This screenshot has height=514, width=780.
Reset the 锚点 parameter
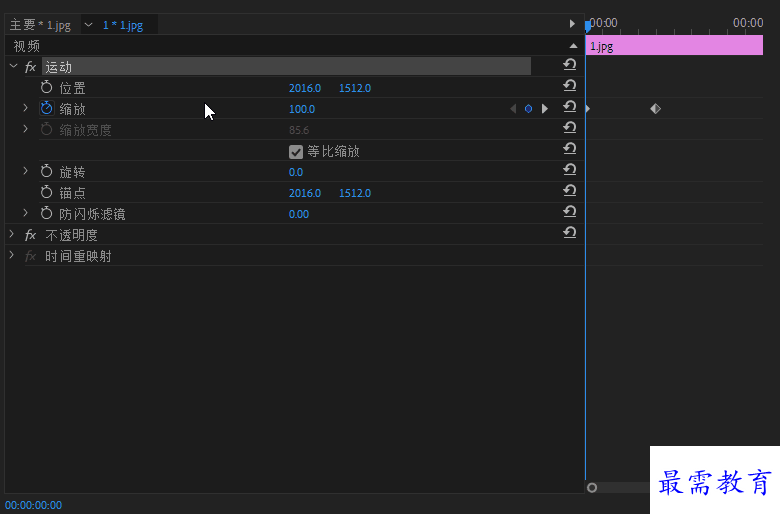click(570, 190)
